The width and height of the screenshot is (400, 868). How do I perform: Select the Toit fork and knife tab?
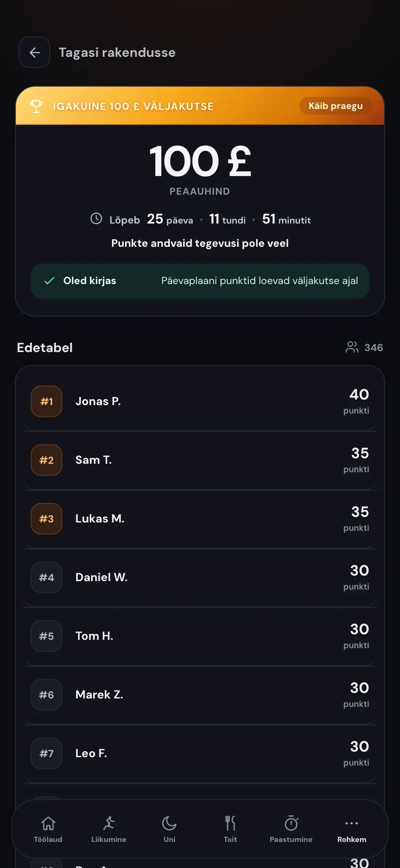tap(230, 829)
